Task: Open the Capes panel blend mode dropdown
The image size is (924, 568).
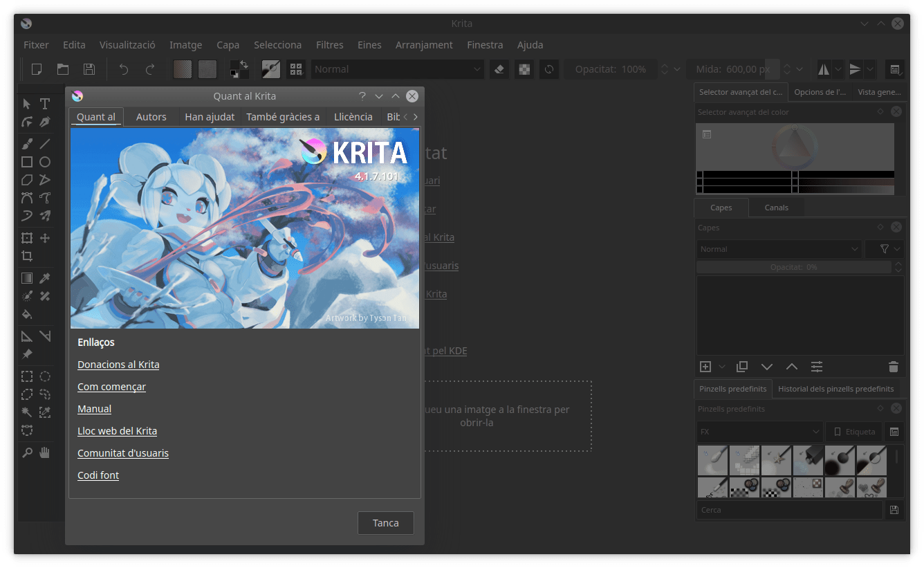Action: pyautogui.click(x=779, y=249)
